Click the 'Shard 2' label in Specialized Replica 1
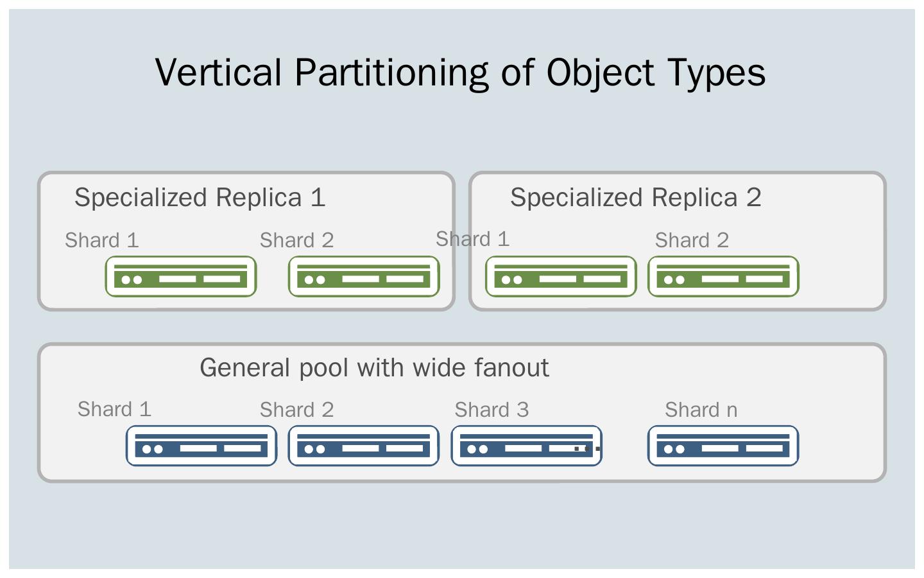This screenshot has height=578, width=924. [x=296, y=240]
